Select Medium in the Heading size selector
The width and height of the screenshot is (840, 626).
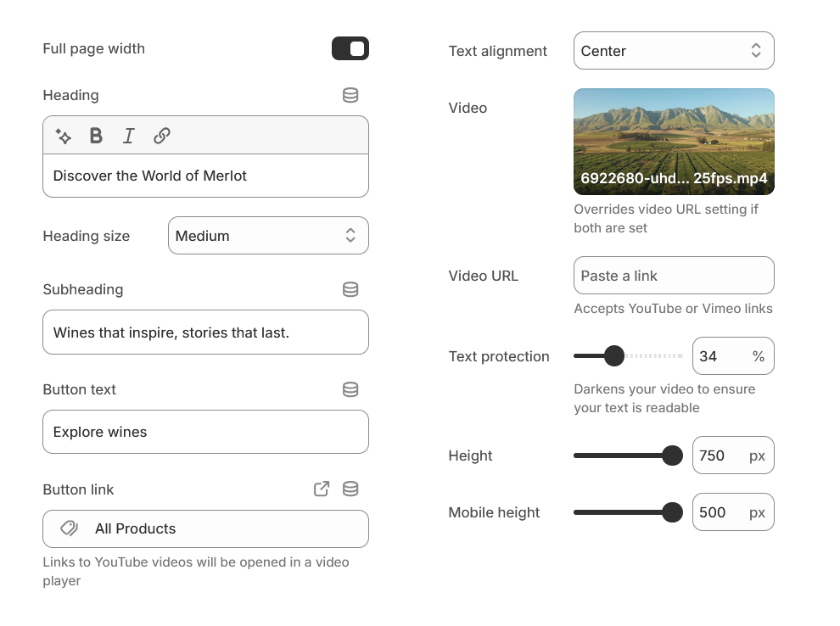coord(268,235)
